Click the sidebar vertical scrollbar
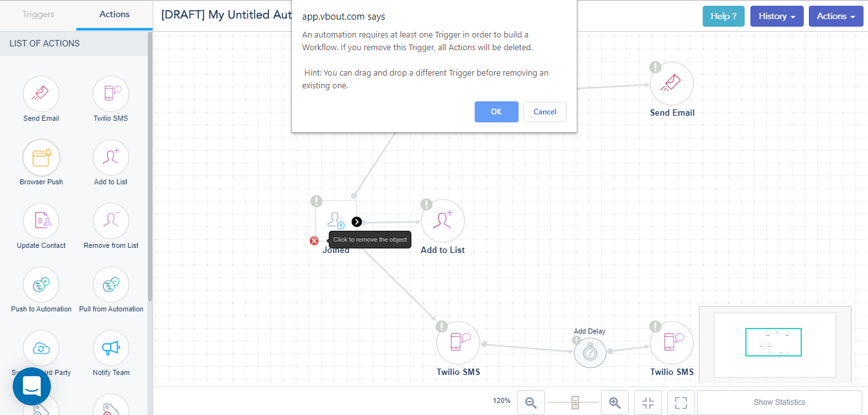868x415 pixels. [150, 165]
